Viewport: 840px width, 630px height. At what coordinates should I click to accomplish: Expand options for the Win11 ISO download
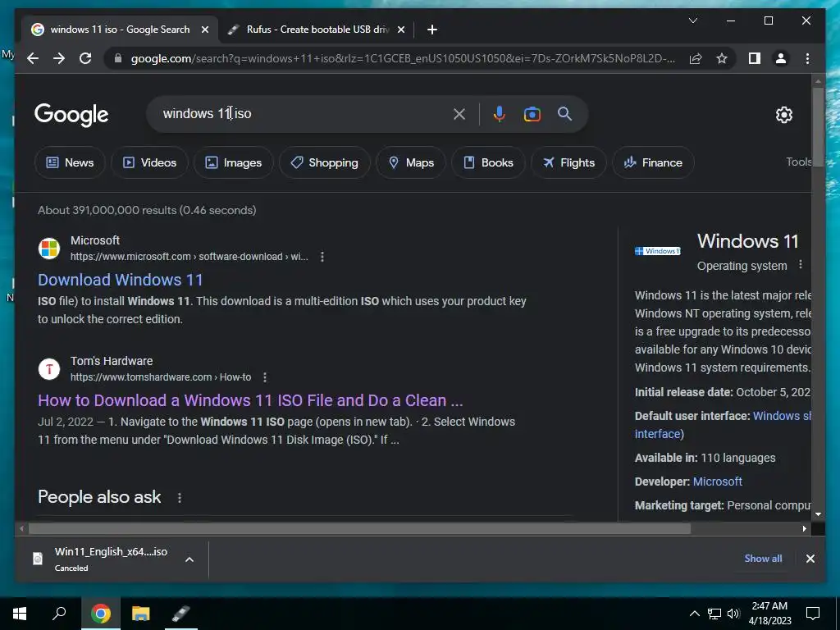pos(189,559)
